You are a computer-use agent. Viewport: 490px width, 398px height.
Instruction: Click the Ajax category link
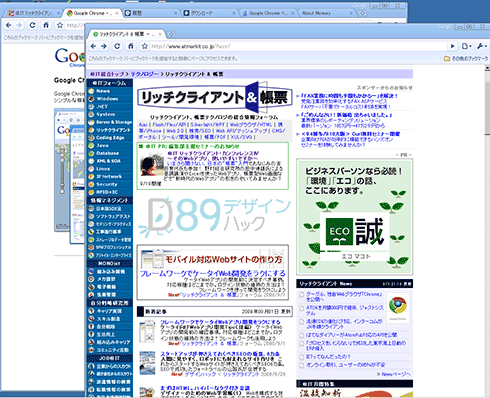pyautogui.click(x=143, y=125)
